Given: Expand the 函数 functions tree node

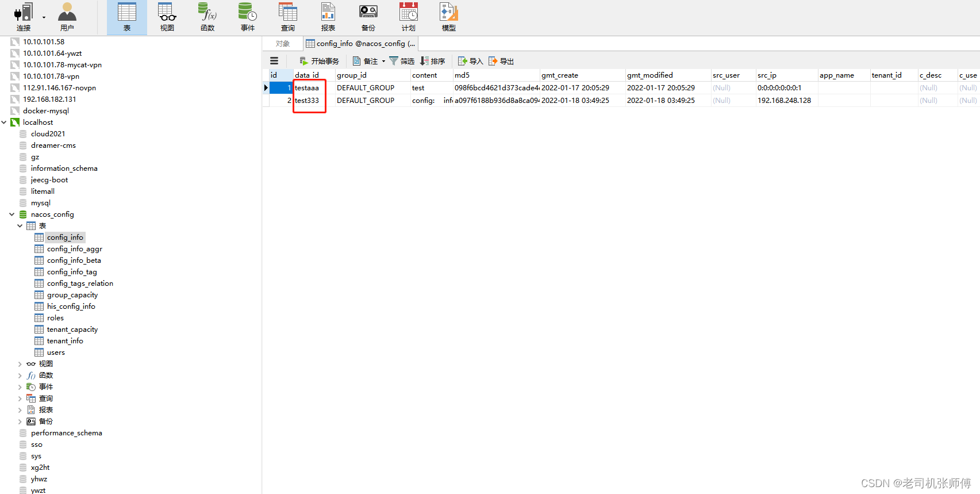Looking at the screenshot, I should click(20, 375).
